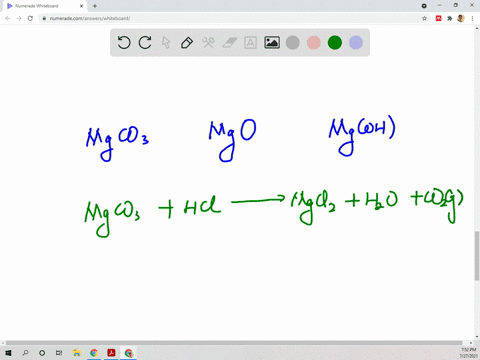Click the recording indicator in title bar
Image resolution: width=480 pixels, height=360 pixels.
click(424, 6)
